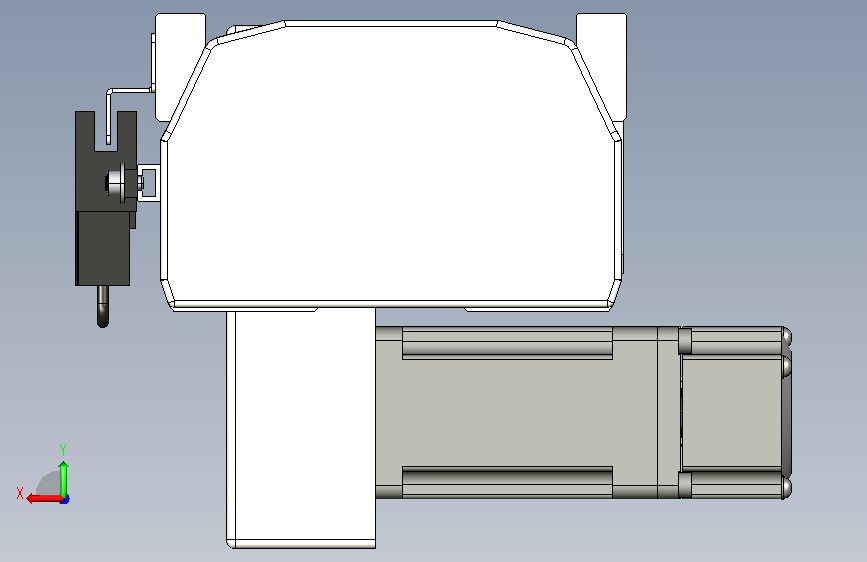Select the dark sensor bracket's upper slotted block
This screenshot has height=562, width=867.
click(x=106, y=160)
